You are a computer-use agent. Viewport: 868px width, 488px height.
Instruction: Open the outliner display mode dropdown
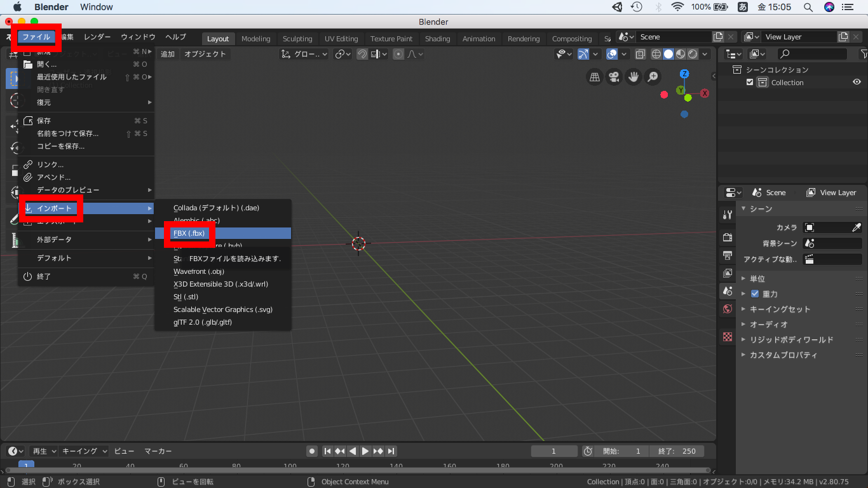click(x=734, y=54)
